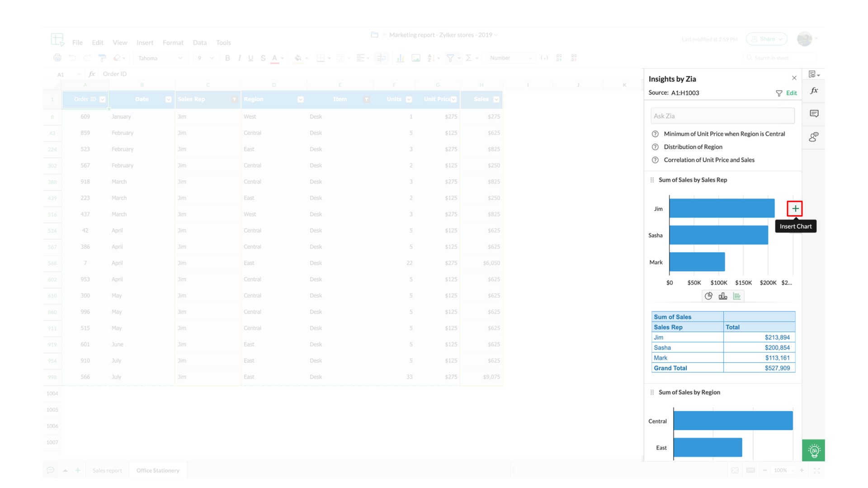Switch the Zia chart to bar chart view
The width and height of the screenshot is (868, 488).
coord(722,296)
